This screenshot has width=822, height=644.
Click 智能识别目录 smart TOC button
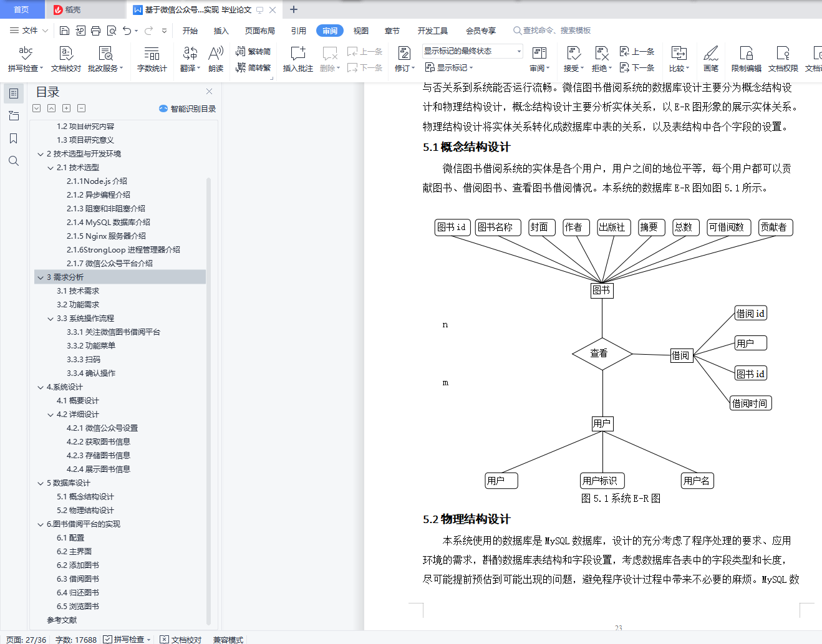coord(188,108)
